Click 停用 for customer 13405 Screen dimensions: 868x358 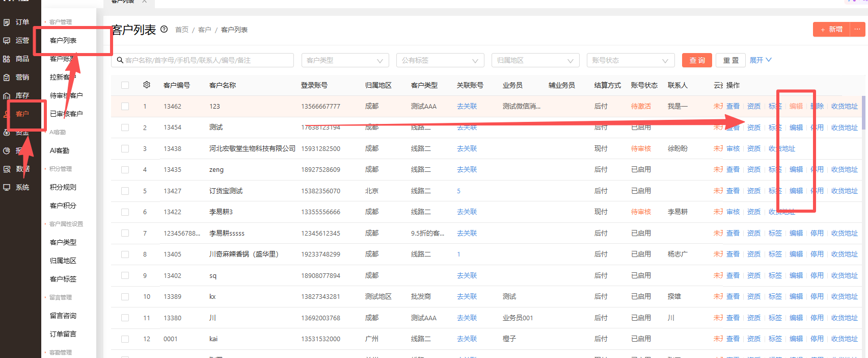[817, 254]
